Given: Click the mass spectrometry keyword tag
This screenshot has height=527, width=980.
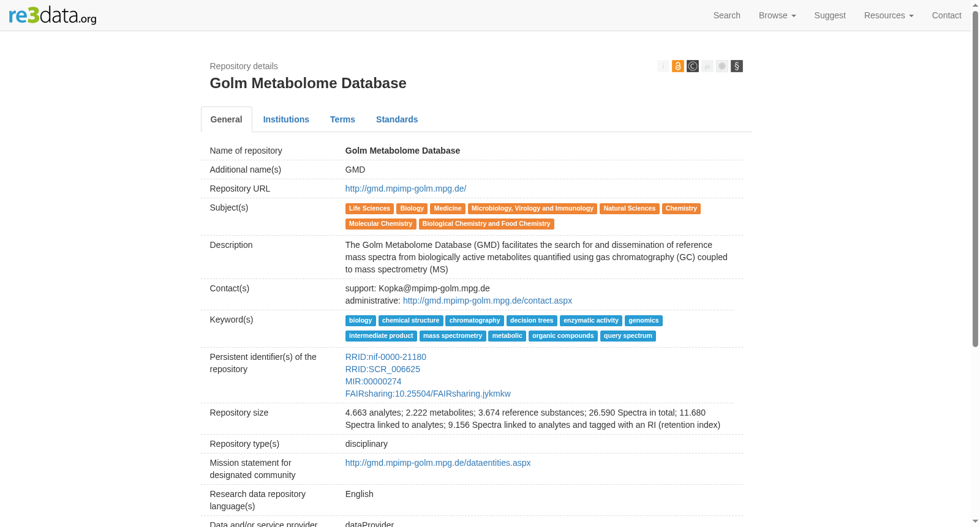Looking at the screenshot, I should point(453,336).
